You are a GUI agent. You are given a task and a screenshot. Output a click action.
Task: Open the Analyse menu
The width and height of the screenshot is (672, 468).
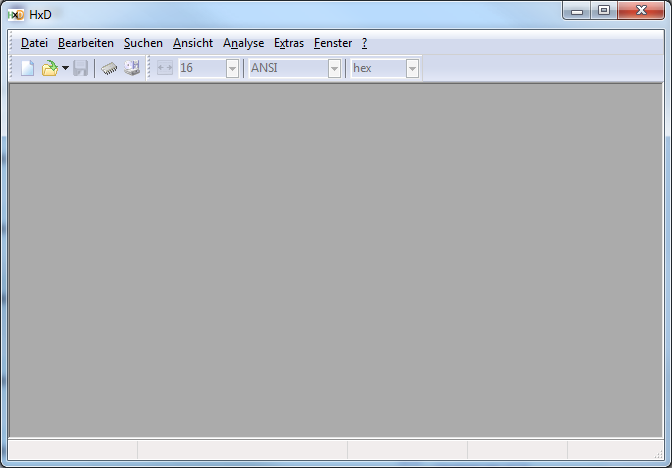click(244, 43)
